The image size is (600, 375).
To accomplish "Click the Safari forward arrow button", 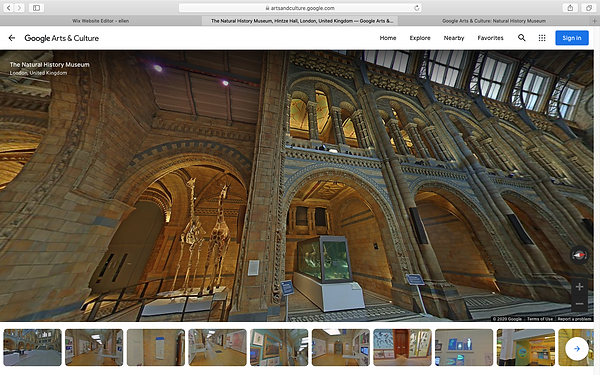I will (x=19, y=8).
